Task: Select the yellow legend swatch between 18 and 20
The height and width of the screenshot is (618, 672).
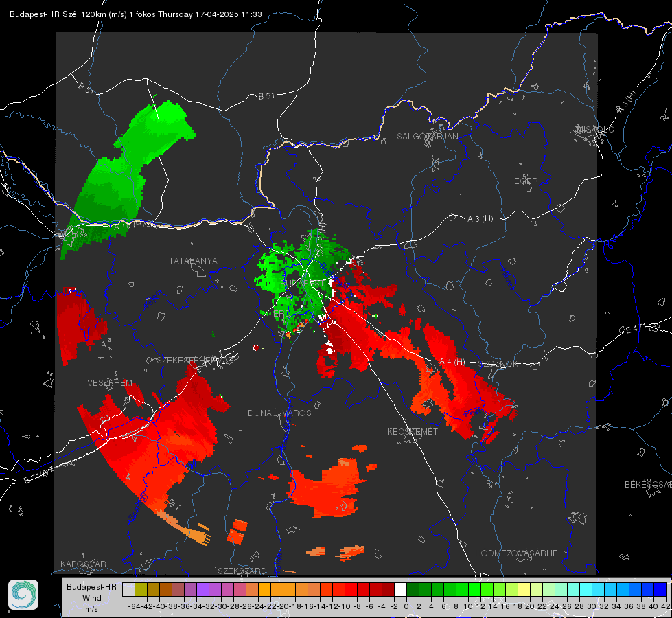Action: pos(524,590)
